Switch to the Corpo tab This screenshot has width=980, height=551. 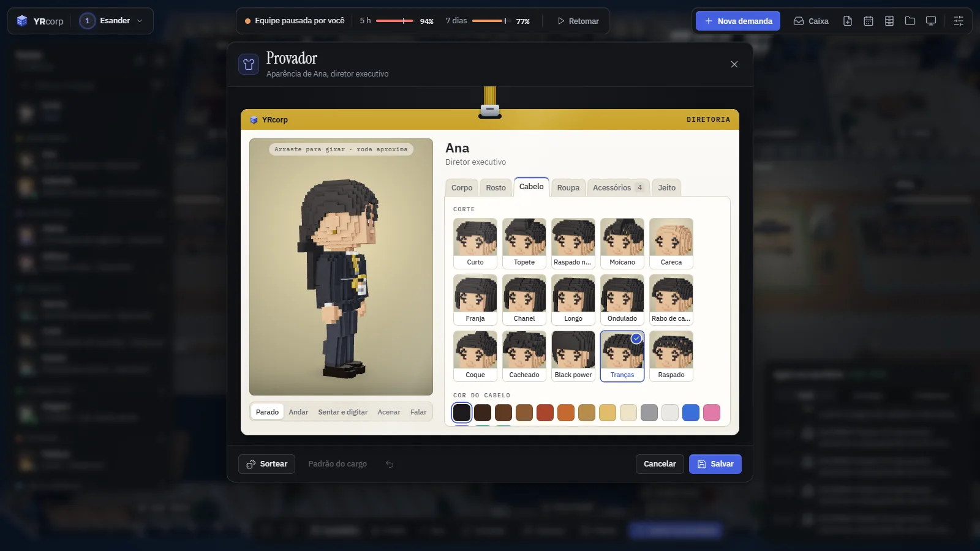point(462,188)
